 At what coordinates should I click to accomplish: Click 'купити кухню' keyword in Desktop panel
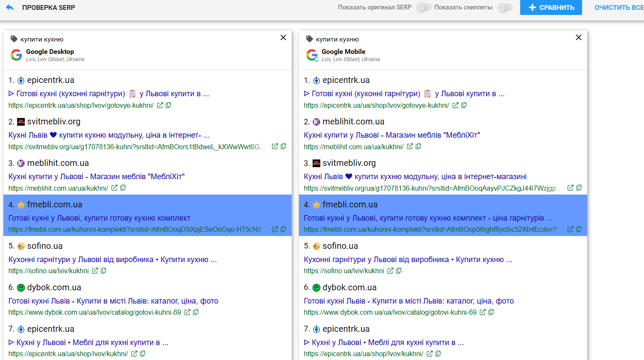[42, 39]
